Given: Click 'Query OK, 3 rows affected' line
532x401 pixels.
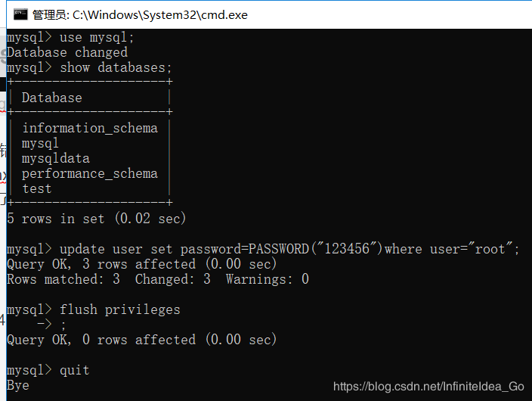Looking at the screenshot, I should [142, 264].
